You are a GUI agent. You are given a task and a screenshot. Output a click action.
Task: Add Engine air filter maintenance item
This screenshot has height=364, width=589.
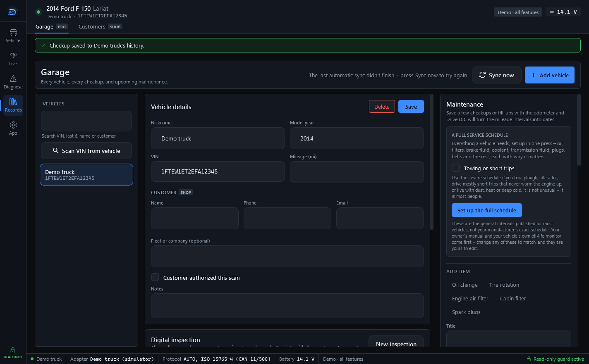(x=470, y=299)
